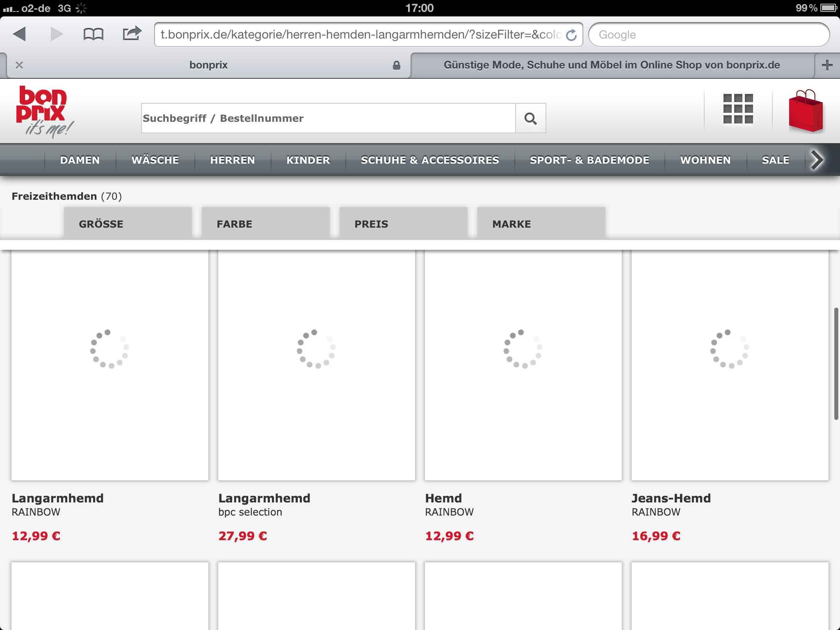The image size is (840, 630).
Task: Tap the Safari back arrow
Action: pyautogui.click(x=20, y=34)
